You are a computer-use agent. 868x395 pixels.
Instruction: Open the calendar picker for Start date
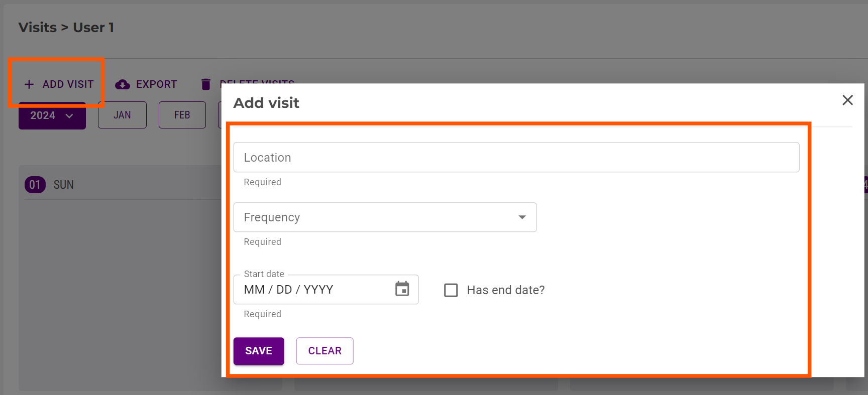(x=402, y=289)
